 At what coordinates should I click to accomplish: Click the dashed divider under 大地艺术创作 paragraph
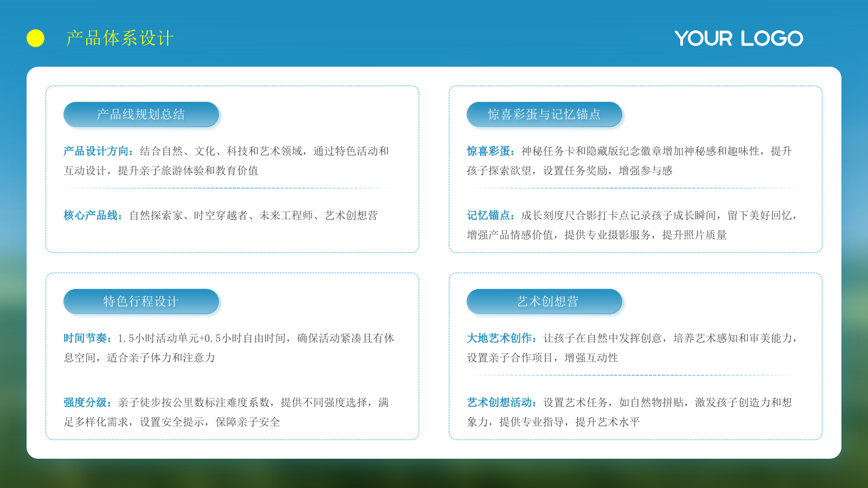(635, 375)
